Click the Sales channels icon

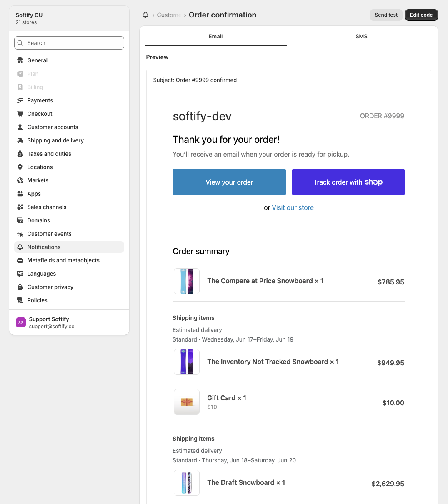20,207
